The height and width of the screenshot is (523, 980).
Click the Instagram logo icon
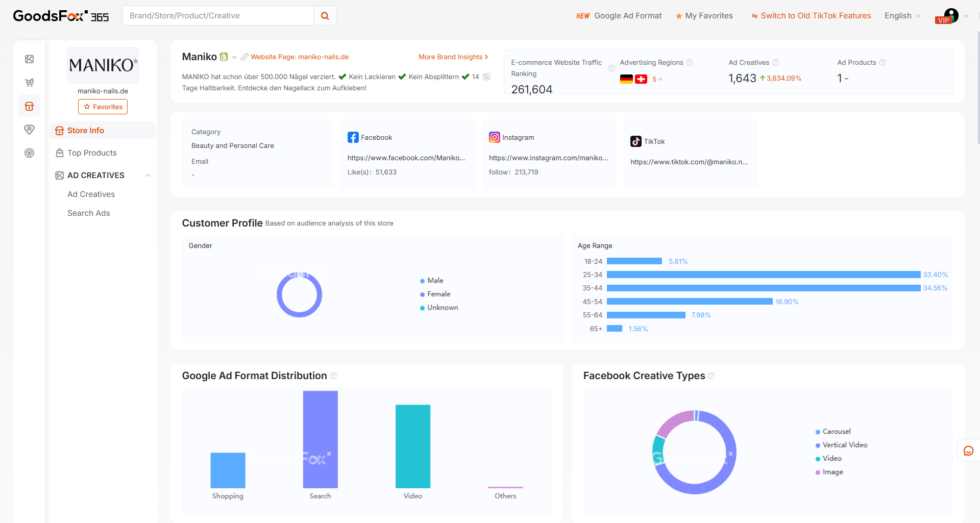[495, 137]
